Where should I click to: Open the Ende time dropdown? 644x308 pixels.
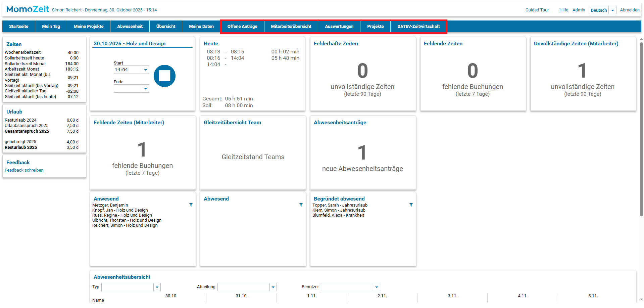point(146,89)
